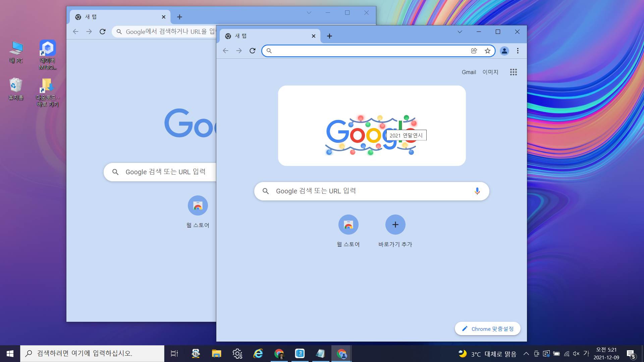The image size is (644, 362).
Task: Open the Gmail link
Action: click(x=469, y=72)
